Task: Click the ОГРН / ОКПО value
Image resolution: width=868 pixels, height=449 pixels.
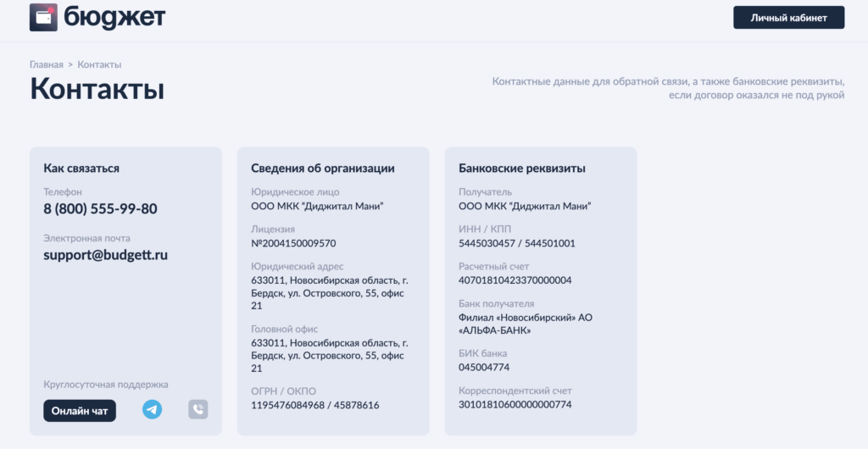Action: 315,406
